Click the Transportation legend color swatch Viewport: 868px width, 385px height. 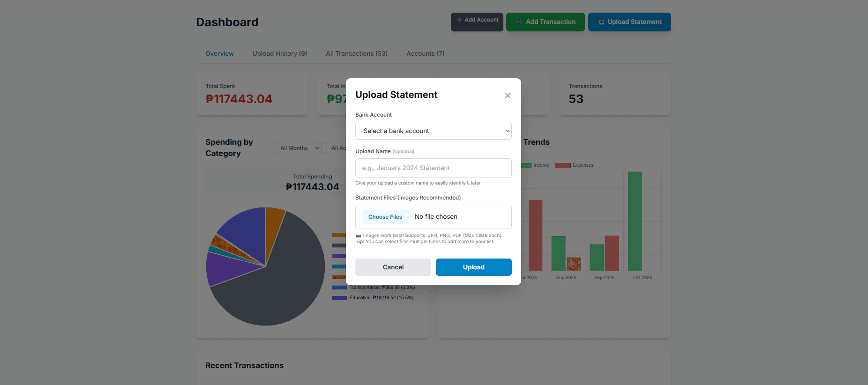coord(339,288)
